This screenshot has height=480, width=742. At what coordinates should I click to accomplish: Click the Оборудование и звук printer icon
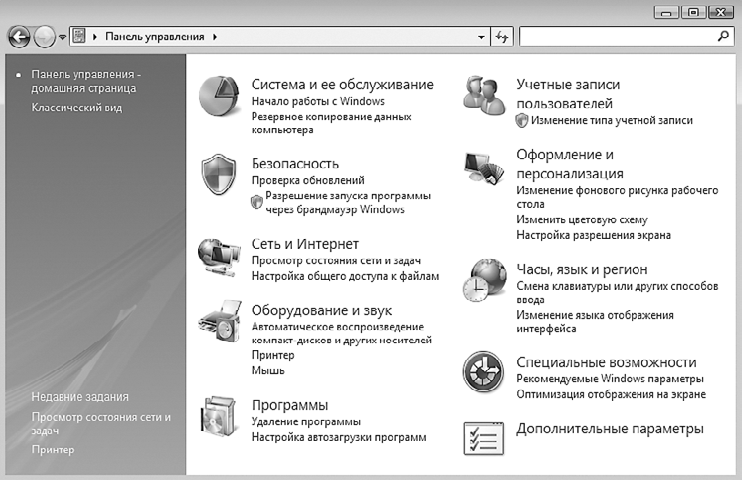coord(220,322)
